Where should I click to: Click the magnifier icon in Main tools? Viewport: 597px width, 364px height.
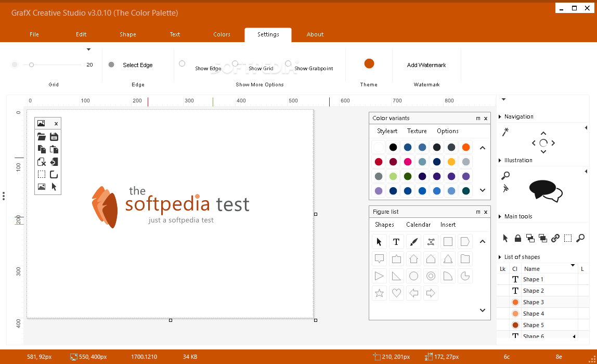tap(581, 238)
